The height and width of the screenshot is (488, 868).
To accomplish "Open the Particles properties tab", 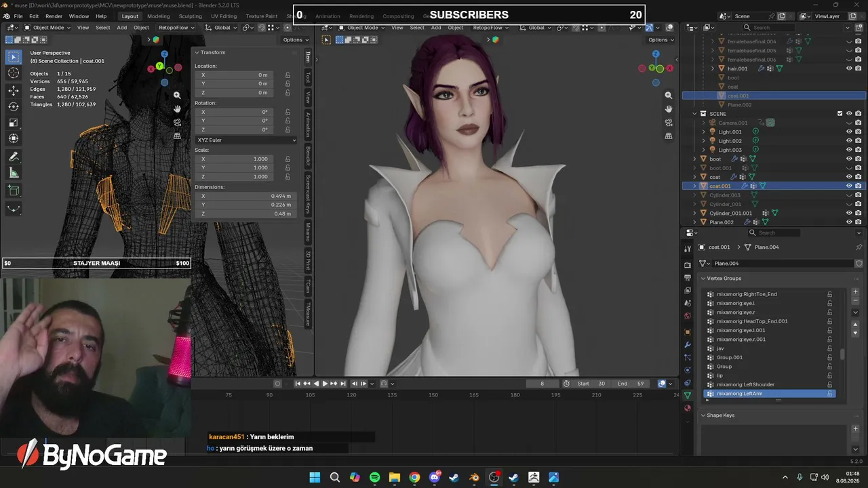I will pyautogui.click(x=688, y=358).
